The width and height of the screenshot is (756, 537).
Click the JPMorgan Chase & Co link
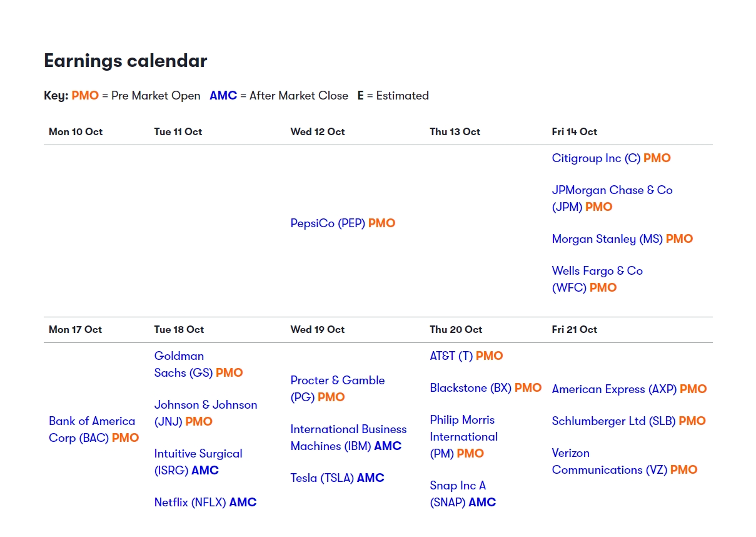click(612, 190)
